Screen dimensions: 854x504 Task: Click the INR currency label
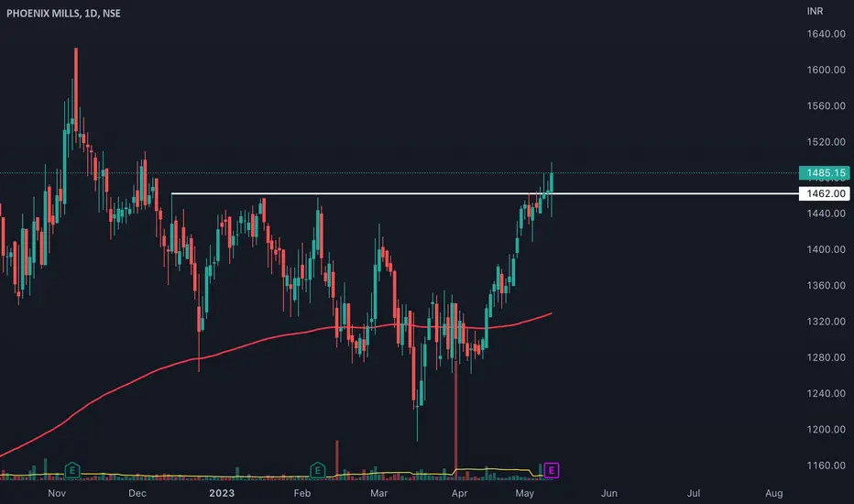[x=815, y=11]
